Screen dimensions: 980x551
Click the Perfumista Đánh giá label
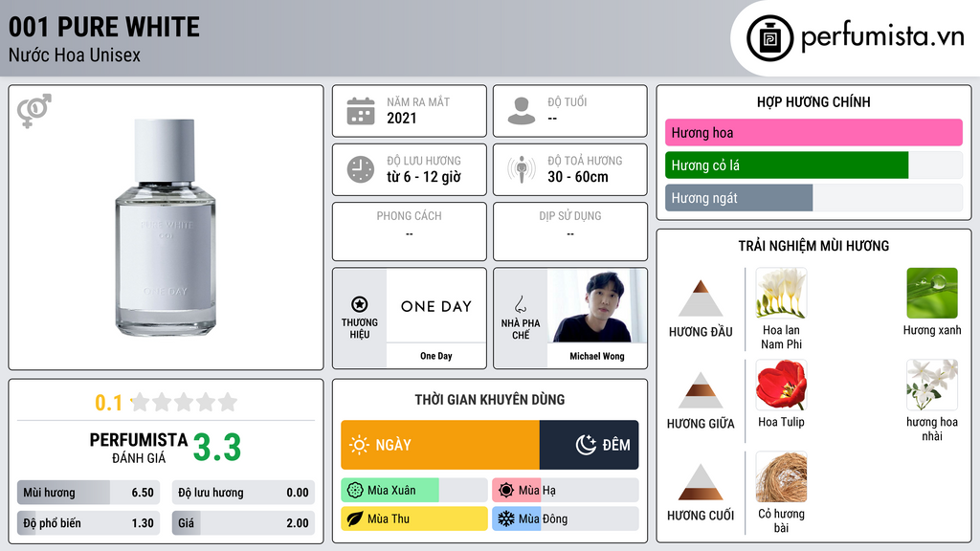click(138, 448)
